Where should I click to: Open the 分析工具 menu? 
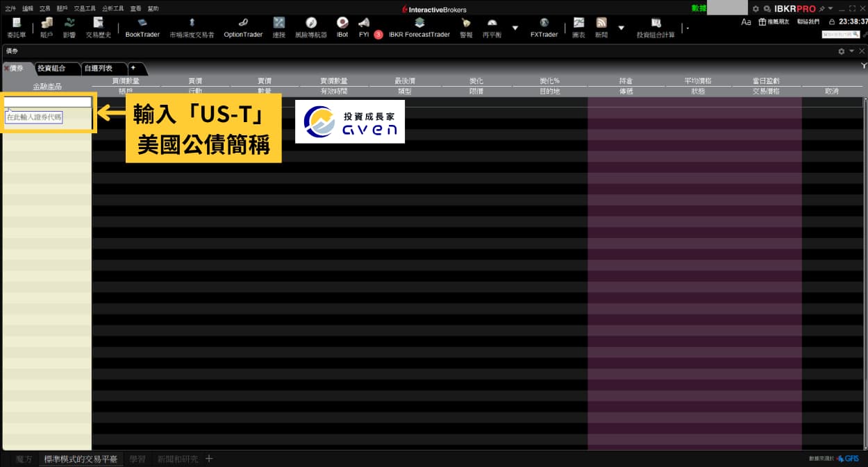(112, 9)
